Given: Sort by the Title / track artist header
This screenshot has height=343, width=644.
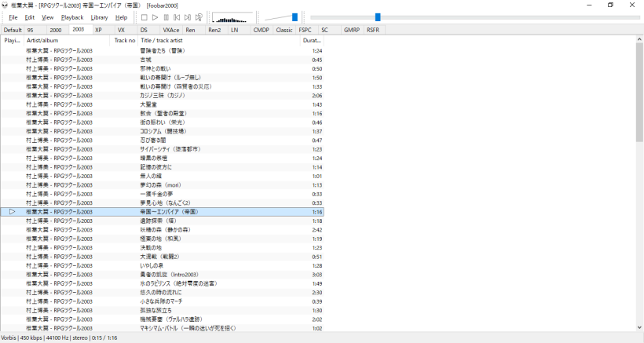Looking at the screenshot, I should pyautogui.click(x=219, y=40).
